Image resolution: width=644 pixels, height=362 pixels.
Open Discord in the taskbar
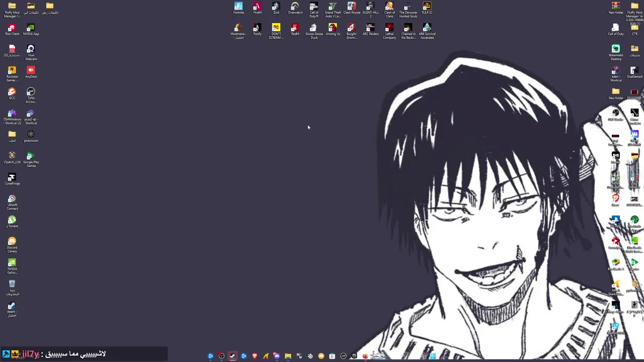click(x=277, y=356)
